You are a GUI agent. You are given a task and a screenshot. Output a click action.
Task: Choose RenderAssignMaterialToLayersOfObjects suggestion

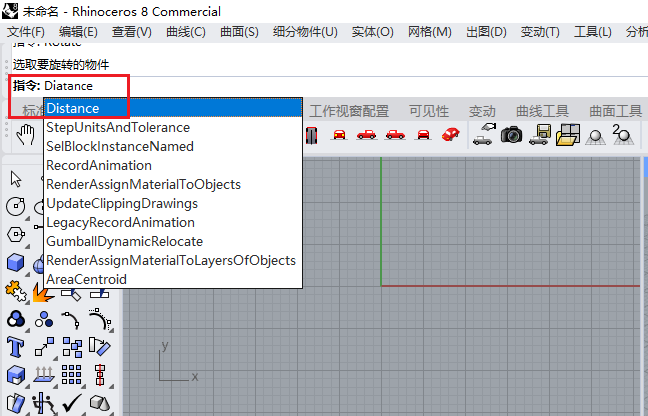173,260
